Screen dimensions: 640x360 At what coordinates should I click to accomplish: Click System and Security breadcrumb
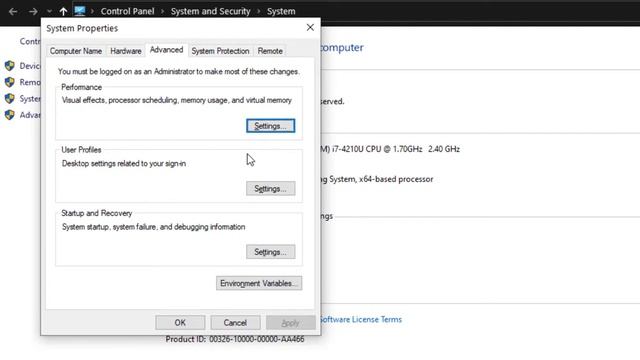tap(211, 11)
